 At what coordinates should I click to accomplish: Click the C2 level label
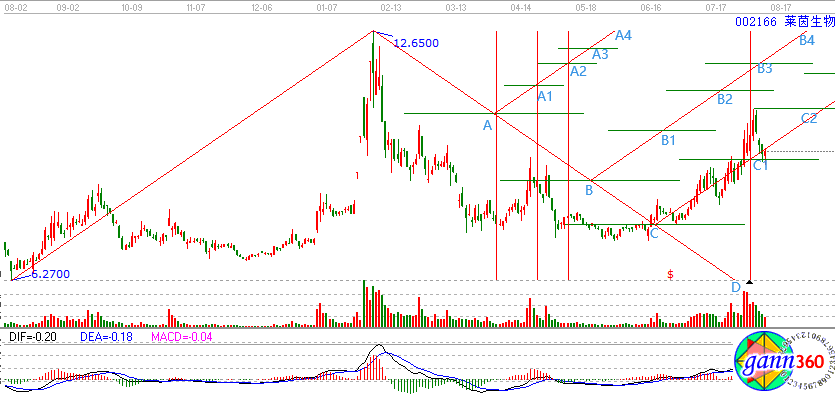[x=809, y=118]
